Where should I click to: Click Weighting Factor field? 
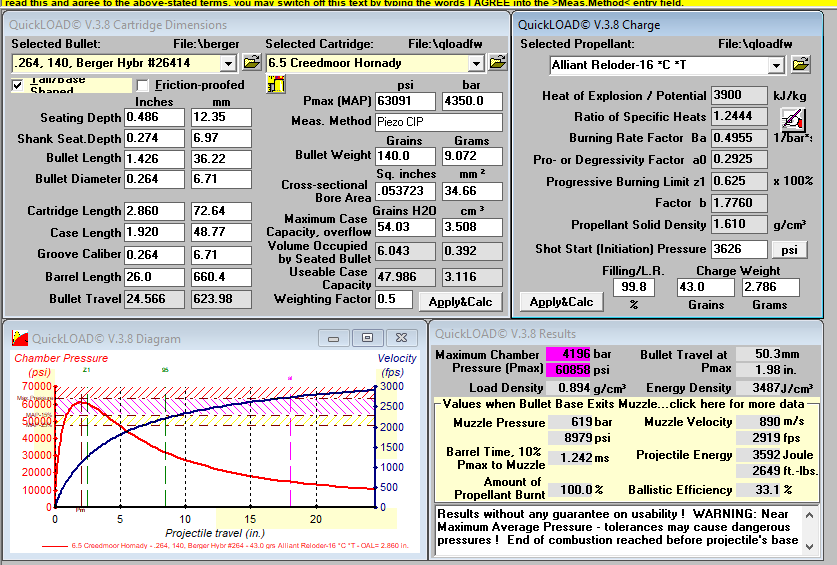tap(394, 299)
